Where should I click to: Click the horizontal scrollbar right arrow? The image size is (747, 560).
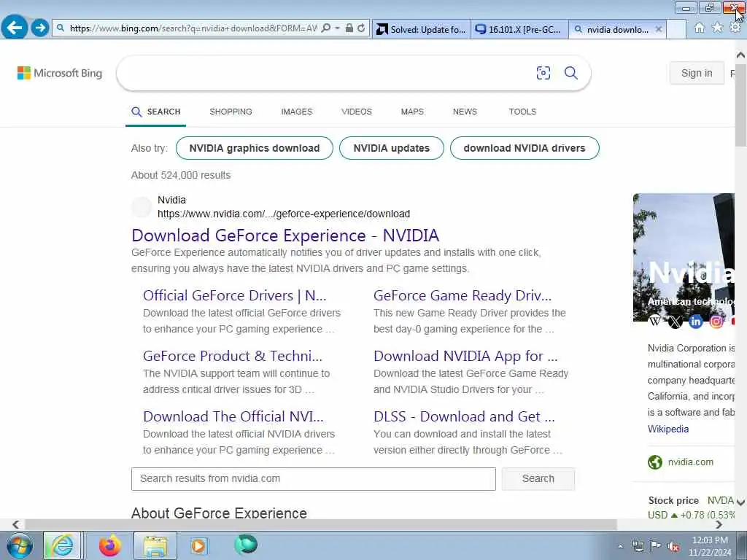[x=719, y=524]
